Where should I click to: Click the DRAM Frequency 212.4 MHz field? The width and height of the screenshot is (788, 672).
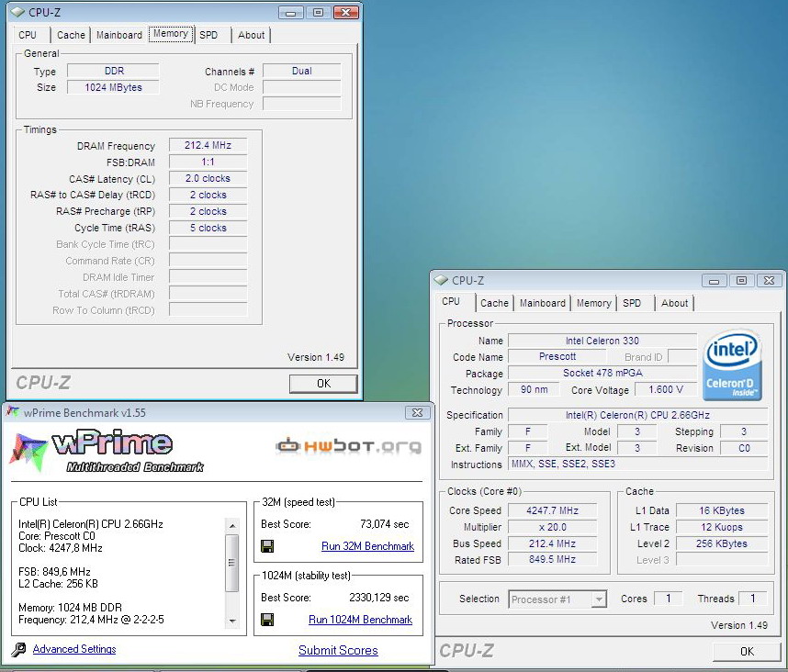pos(208,146)
